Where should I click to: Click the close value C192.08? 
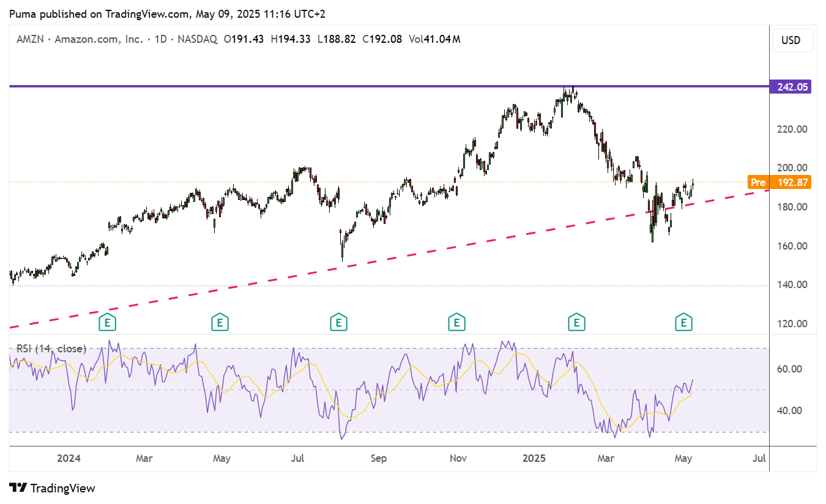coord(382,39)
